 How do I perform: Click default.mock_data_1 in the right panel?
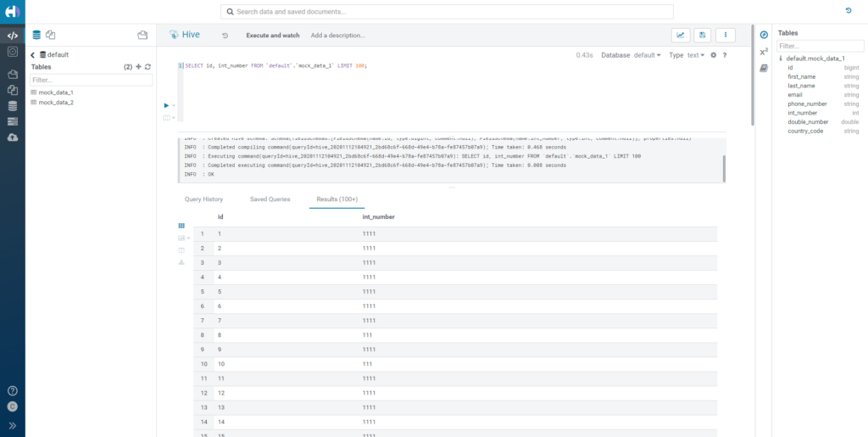tap(815, 59)
